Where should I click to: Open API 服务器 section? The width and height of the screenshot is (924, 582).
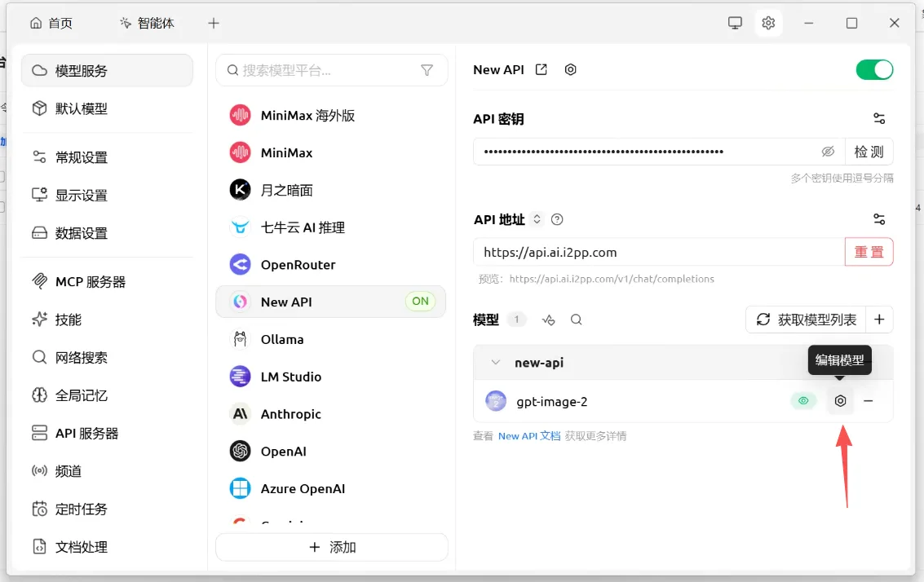108,433
